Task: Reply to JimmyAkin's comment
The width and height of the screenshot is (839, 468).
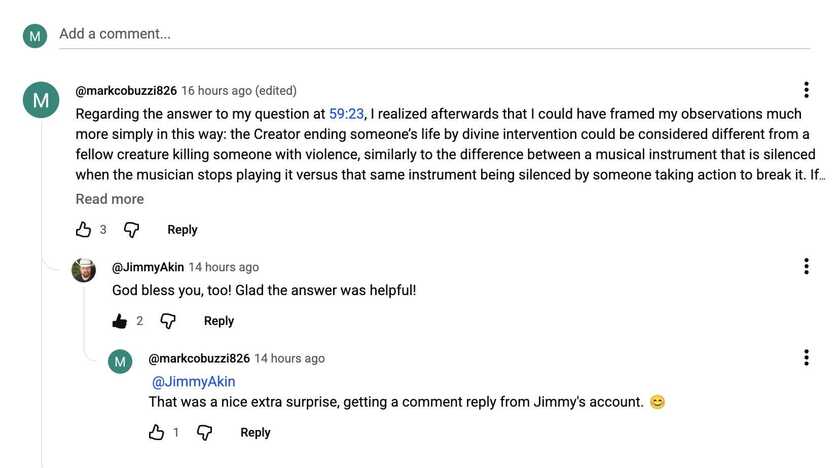Action: [x=219, y=321]
